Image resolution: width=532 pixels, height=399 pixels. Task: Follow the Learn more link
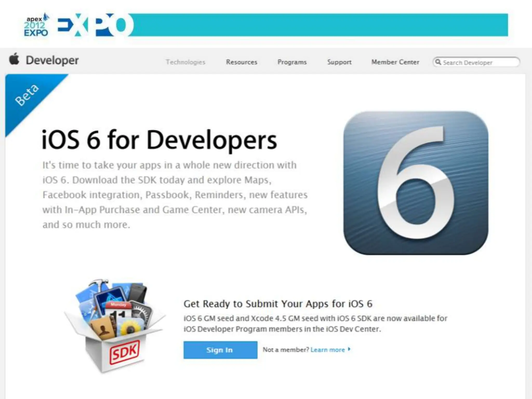328,350
